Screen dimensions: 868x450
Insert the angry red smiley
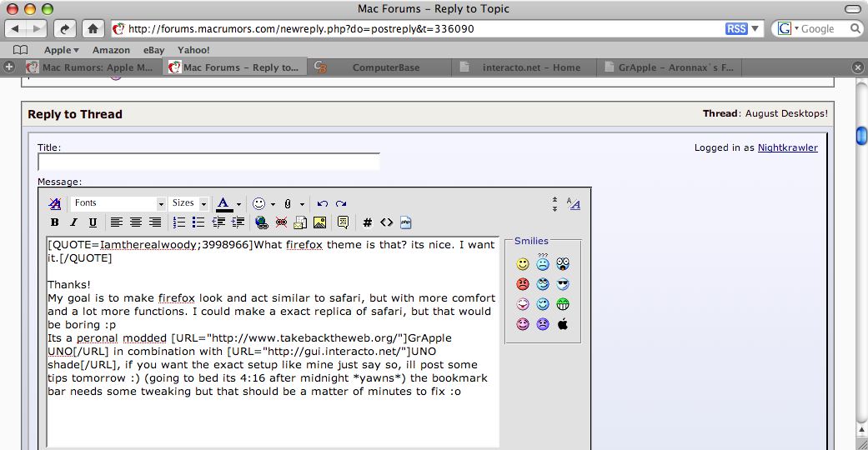click(x=523, y=284)
